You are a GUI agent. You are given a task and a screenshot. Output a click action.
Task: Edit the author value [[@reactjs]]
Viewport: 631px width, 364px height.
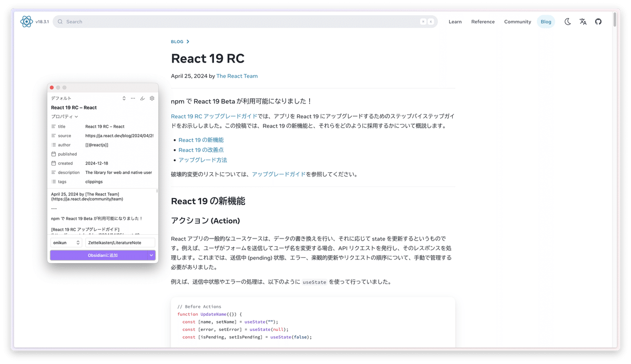point(119,145)
